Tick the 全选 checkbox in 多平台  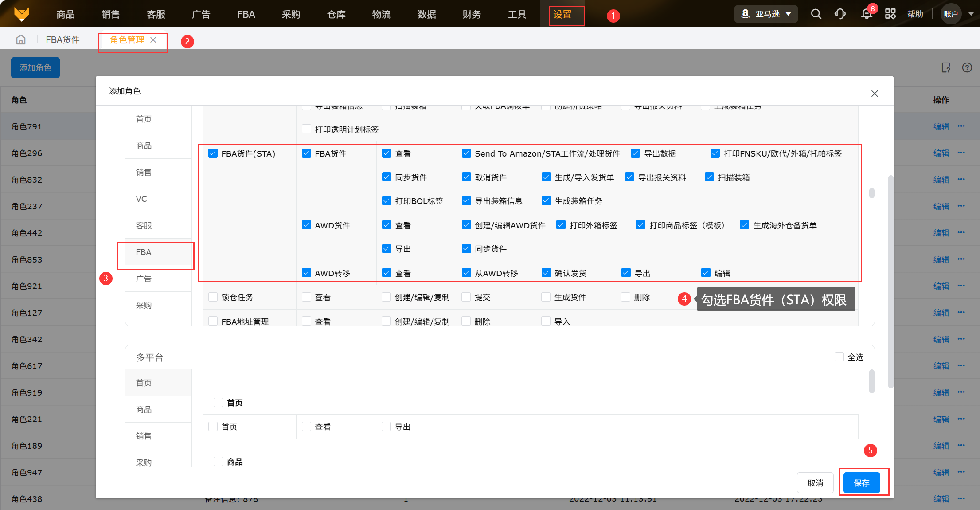pyautogui.click(x=839, y=357)
